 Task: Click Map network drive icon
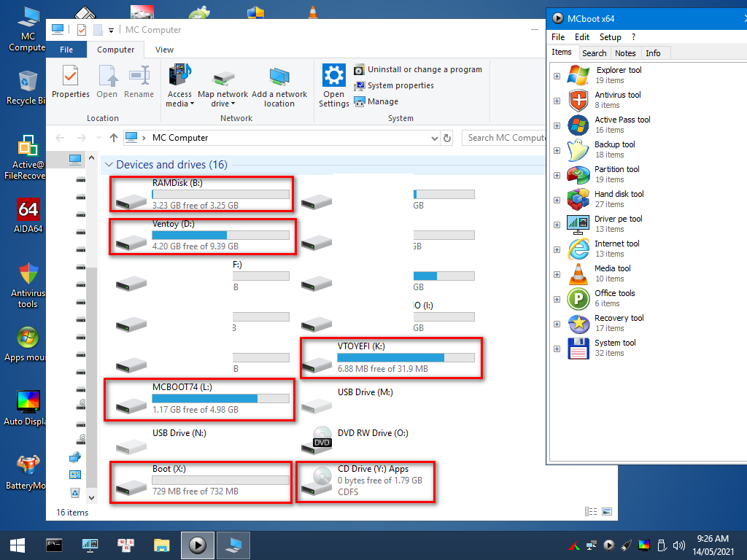point(223,78)
